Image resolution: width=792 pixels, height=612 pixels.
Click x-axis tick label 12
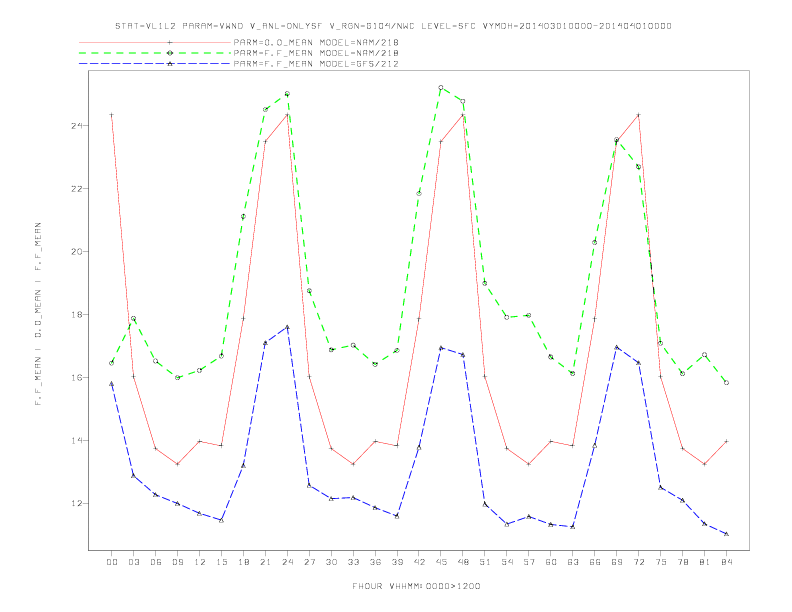point(200,562)
